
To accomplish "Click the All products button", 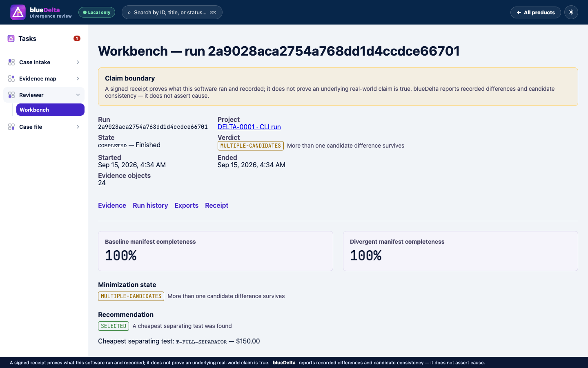I will click(536, 12).
